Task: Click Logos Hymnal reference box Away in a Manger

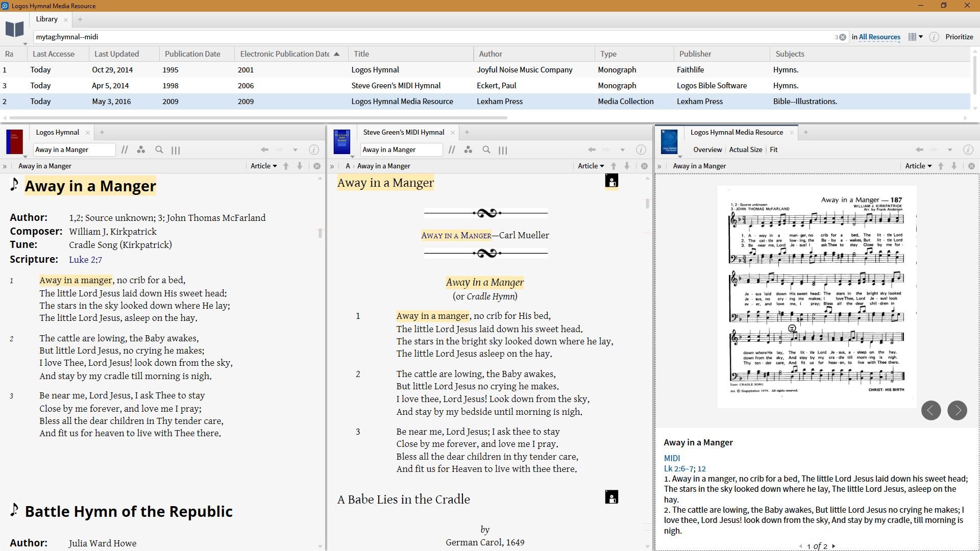Action: [74, 150]
